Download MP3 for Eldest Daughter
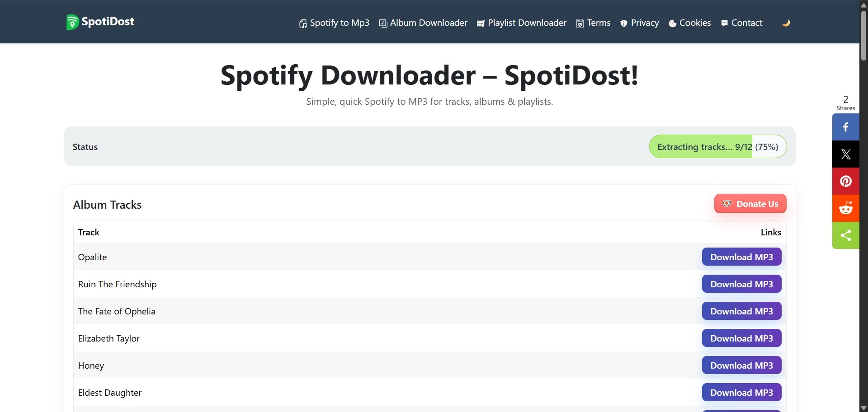 coord(741,392)
